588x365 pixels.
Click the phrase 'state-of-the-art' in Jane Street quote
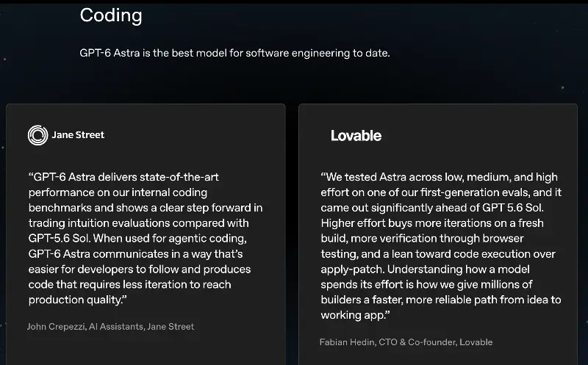coord(174,177)
